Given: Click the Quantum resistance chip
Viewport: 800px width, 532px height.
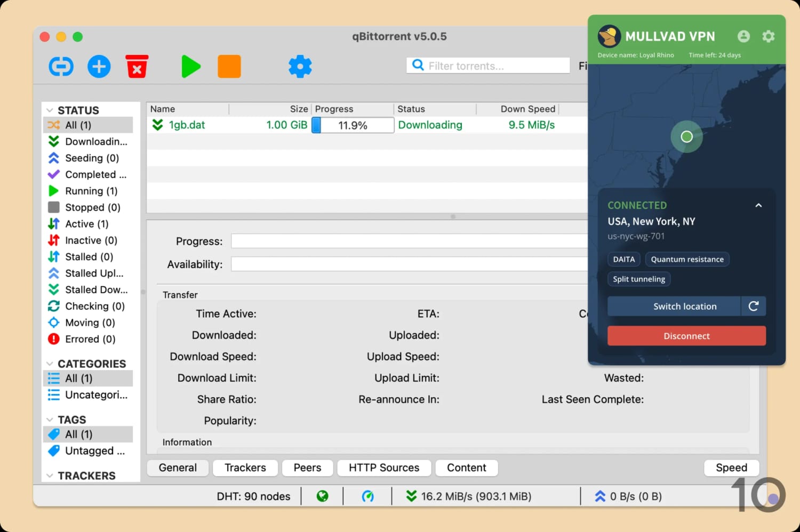Looking at the screenshot, I should [x=687, y=259].
